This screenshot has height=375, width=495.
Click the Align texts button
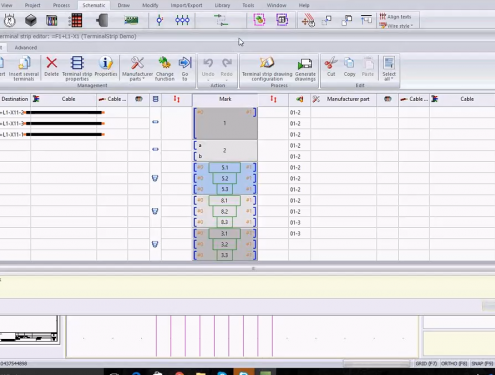396,16
